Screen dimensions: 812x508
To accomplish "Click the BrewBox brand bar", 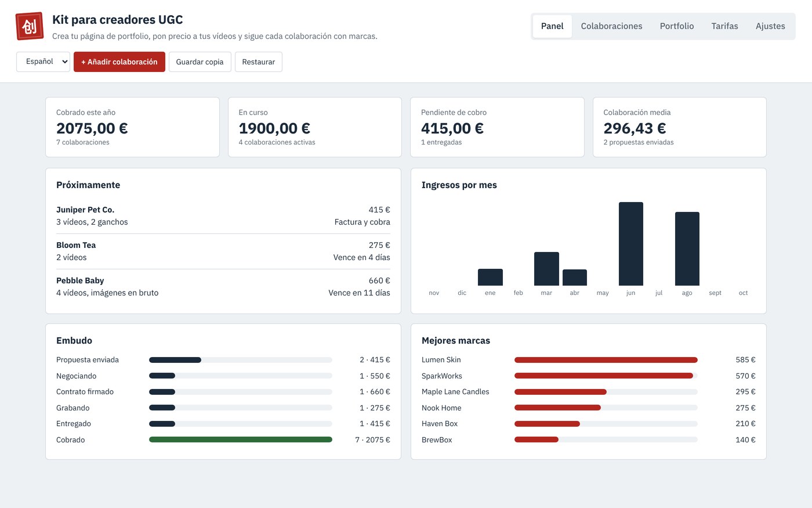I will tap(536, 439).
